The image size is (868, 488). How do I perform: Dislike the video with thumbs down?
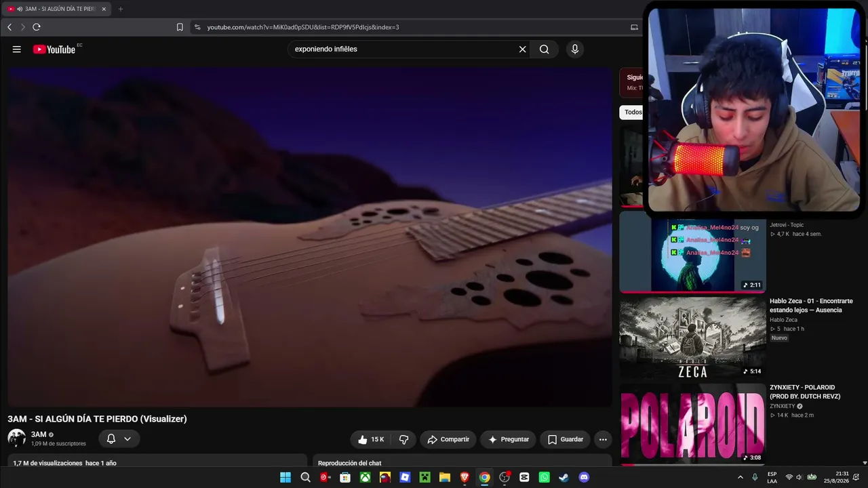pos(404,439)
